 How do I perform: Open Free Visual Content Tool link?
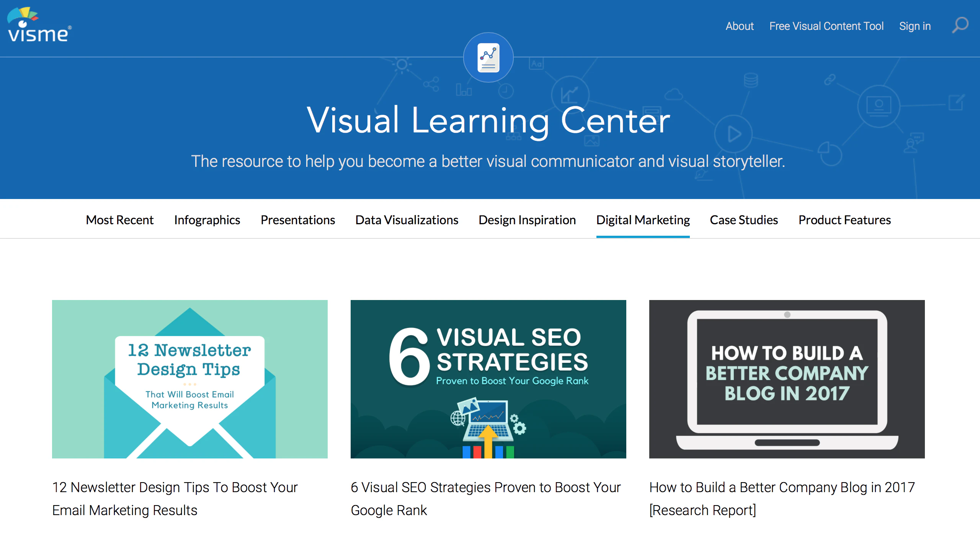pyautogui.click(x=826, y=26)
